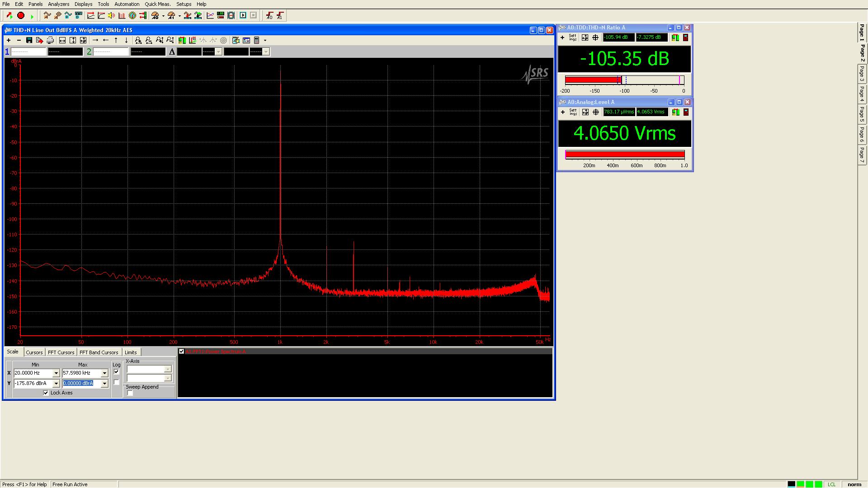Click the autoscale both axes icon in graph
Screen dimensions: 868x488
[x=83, y=40]
